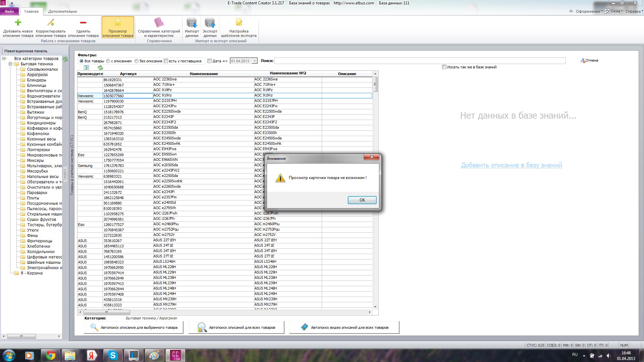Open the Windows Start menu
The height and width of the screenshot is (362, 644).
(x=9, y=355)
